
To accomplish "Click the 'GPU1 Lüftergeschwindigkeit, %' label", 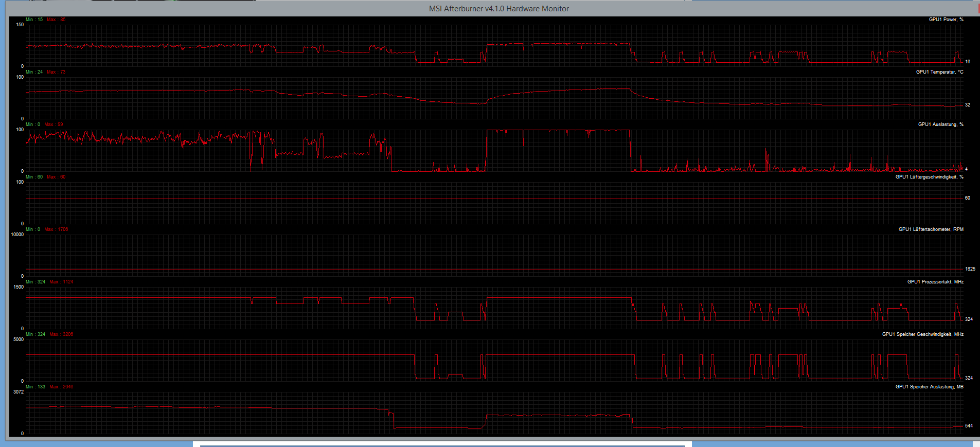I will (929, 177).
